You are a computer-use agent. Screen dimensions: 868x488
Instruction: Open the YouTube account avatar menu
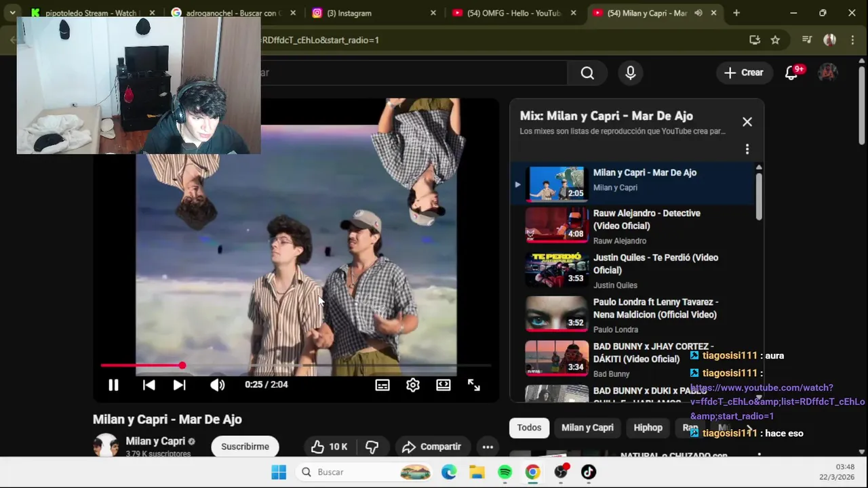827,73
